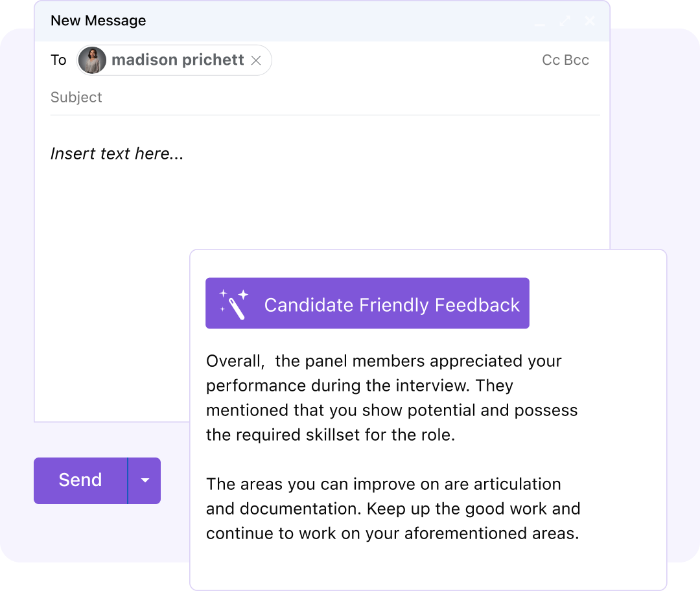Image resolution: width=700 pixels, height=591 pixels.
Task: Remove madison prichett with the X icon
Action: tap(256, 60)
